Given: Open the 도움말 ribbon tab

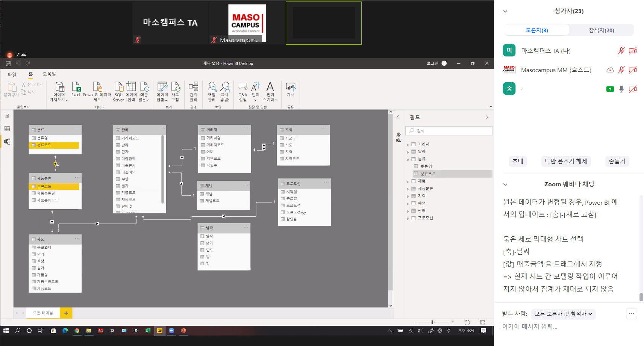Looking at the screenshot, I should coord(49,74).
